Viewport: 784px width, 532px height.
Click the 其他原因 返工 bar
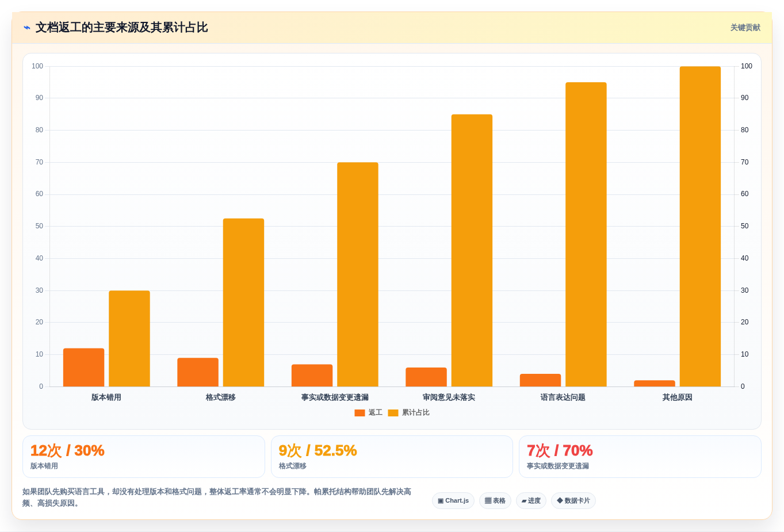click(x=655, y=384)
